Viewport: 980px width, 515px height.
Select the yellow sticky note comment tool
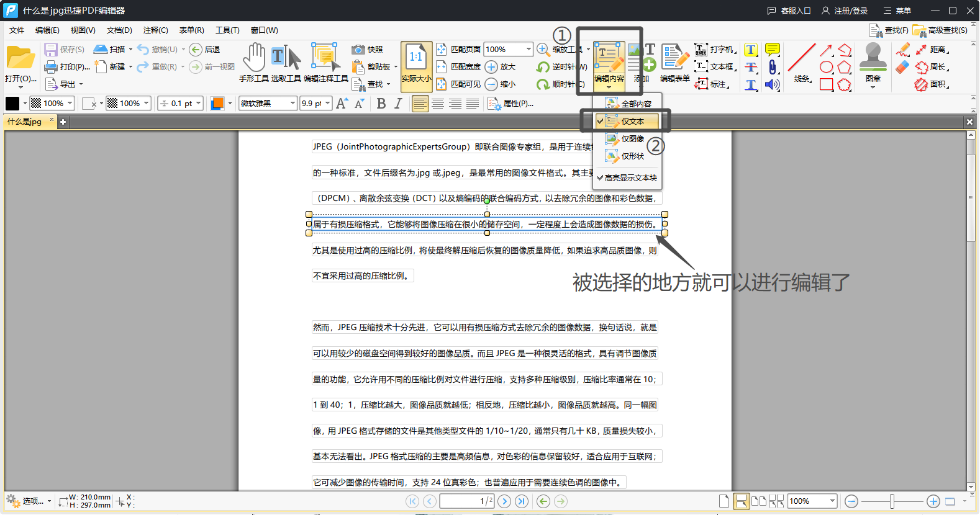[773, 50]
